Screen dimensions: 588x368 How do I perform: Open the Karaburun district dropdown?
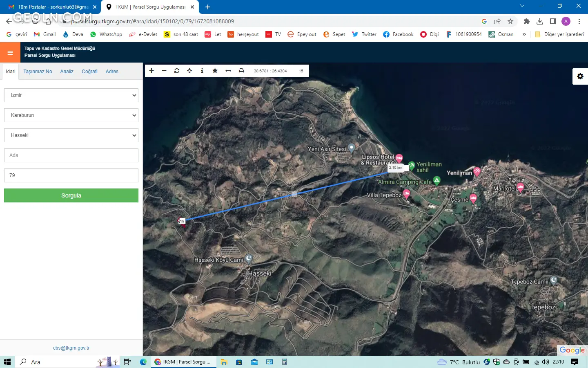(x=71, y=115)
